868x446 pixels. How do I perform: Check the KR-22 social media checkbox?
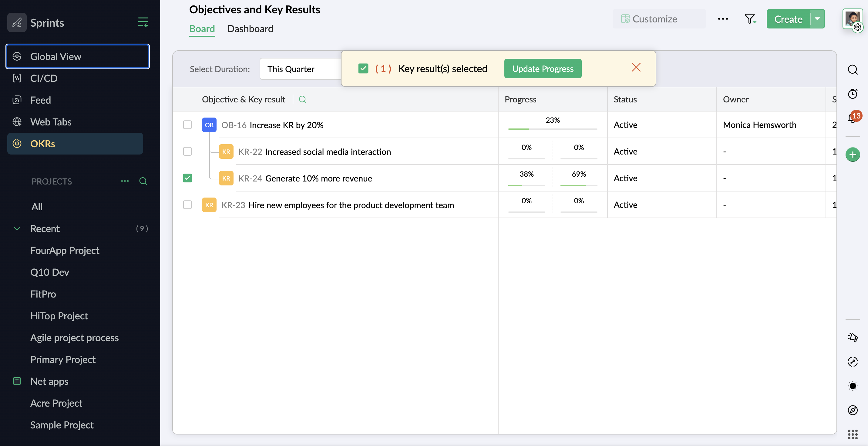[187, 151]
